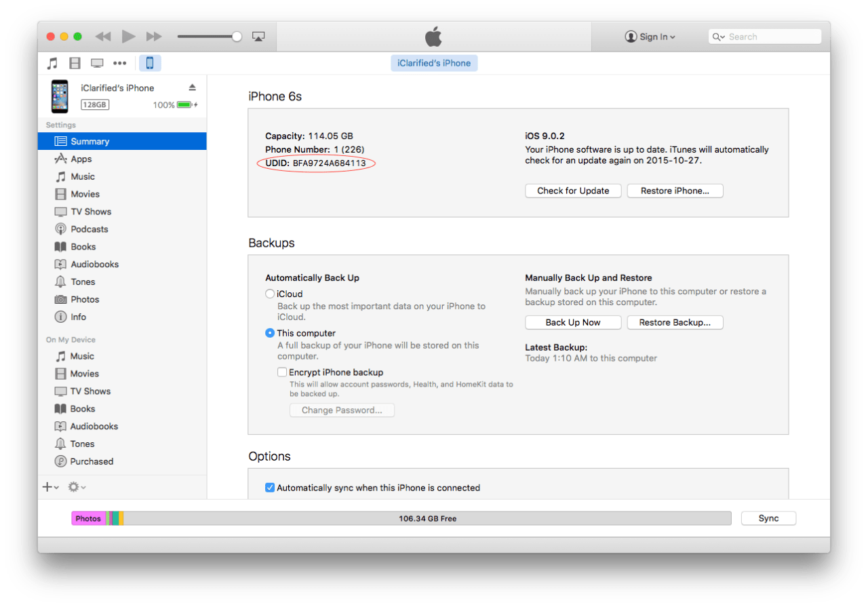The width and height of the screenshot is (868, 607).
Task: Open the gear settings dropdown below the sidebar
Action: (x=75, y=486)
